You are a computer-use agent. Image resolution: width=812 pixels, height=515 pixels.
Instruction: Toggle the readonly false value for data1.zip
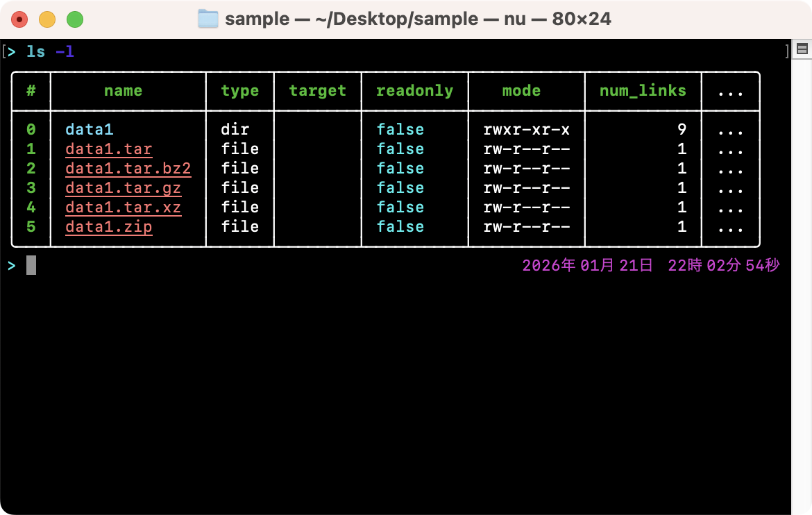pyautogui.click(x=400, y=226)
